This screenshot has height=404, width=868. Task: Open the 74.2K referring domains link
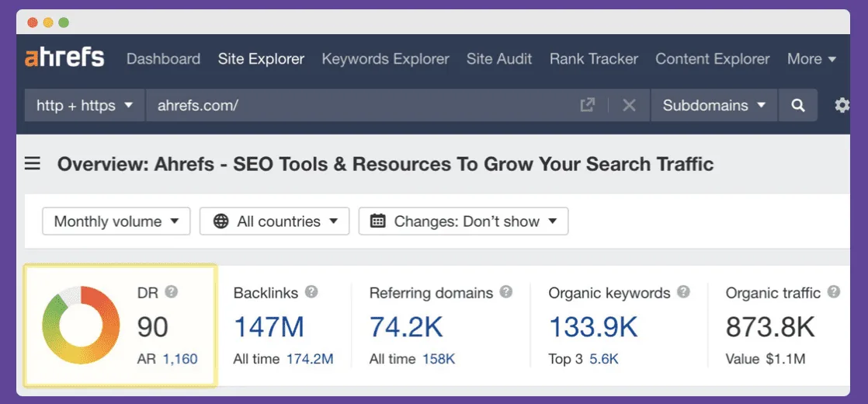(x=406, y=327)
